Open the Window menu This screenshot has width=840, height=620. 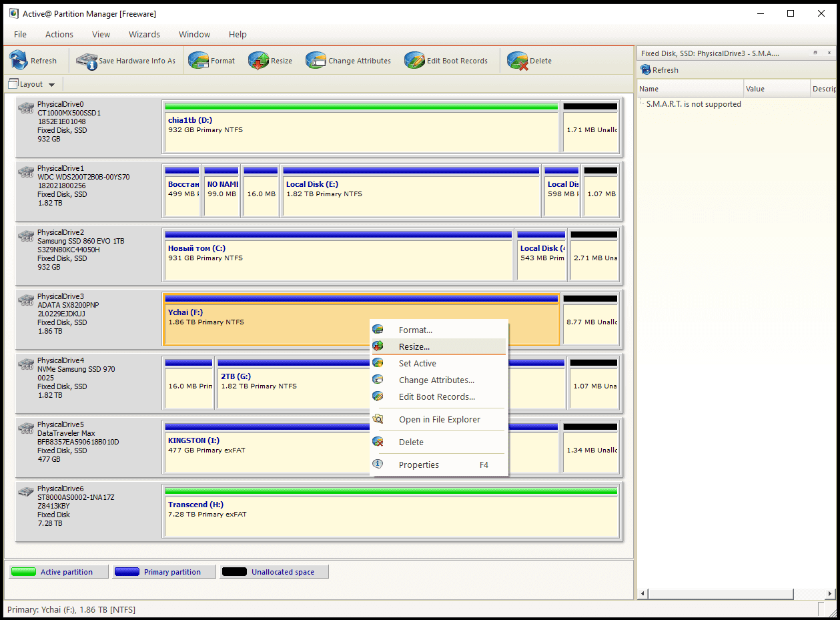click(x=194, y=34)
